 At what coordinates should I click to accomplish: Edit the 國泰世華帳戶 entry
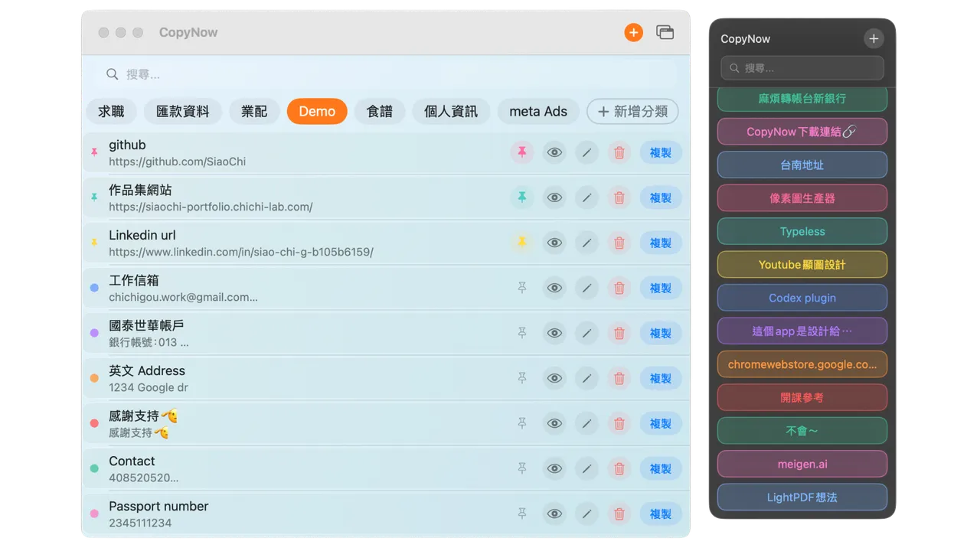[586, 333]
